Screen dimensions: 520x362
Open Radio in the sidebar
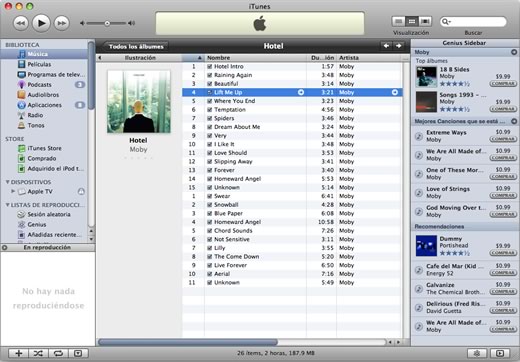[44, 115]
